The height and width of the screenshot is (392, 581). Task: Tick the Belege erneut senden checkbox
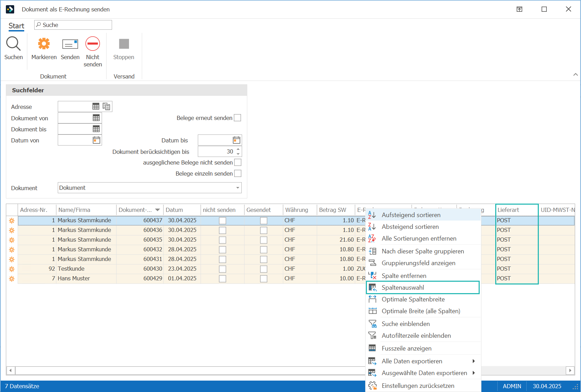coord(238,118)
